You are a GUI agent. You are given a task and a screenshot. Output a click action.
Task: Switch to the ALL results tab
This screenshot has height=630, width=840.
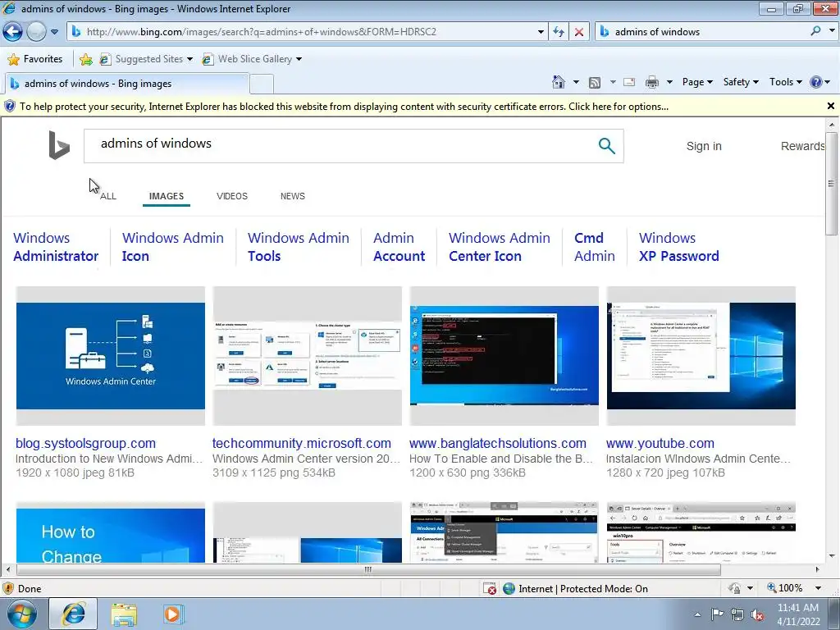click(108, 196)
